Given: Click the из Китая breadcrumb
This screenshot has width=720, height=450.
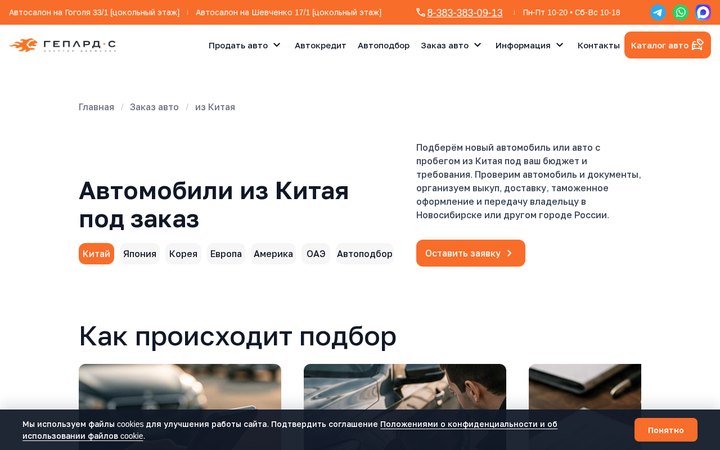Looking at the screenshot, I should pos(215,107).
